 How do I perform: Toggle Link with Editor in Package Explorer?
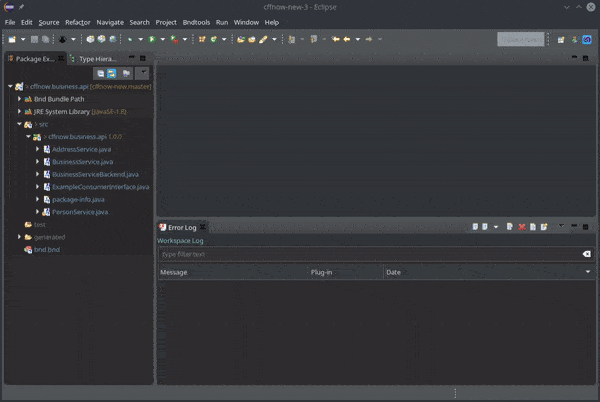(x=111, y=73)
